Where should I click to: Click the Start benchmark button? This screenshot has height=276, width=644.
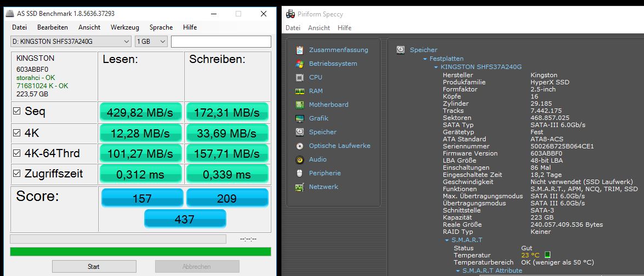pyautogui.click(x=93, y=267)
